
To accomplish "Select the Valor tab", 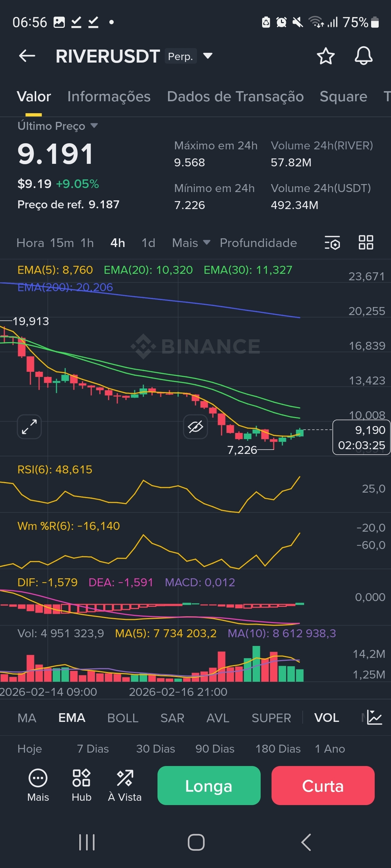I will [x=34, y=97].
